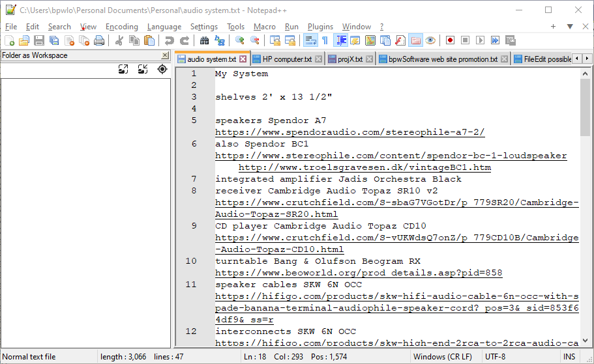Open the Search menu
The width and height of the screenshot is (594, 364).
59,27
